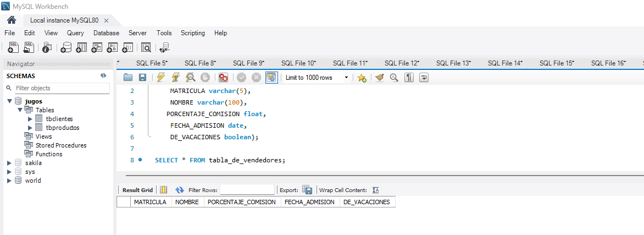Expand the tbclientes table
Viewport: 644px width, 235px height.
[x=30, y=119]
